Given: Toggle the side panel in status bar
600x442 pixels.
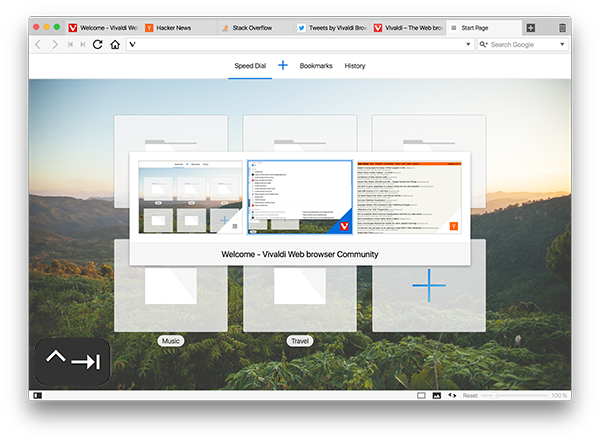Looking at the screenshot, I should [38, 395].
